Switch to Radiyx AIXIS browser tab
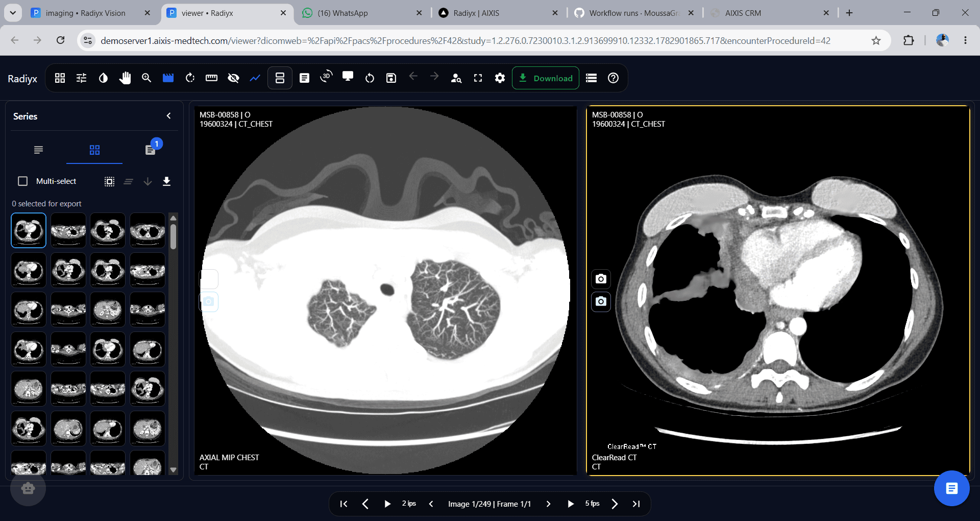980x521 pixels. click(x=498, y=13)
